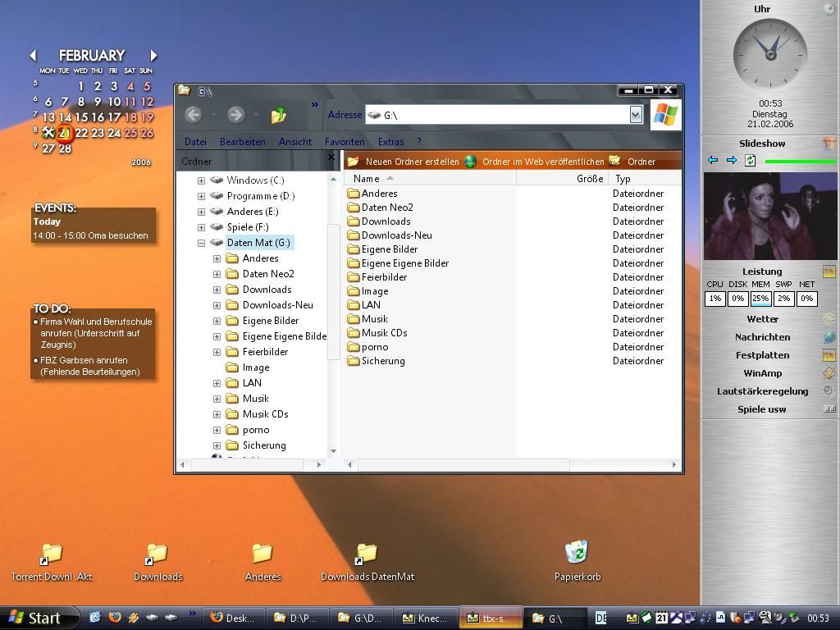Collapse the Daten Mat (G:) drive node
840x630 pixels.
pos(201,243)
